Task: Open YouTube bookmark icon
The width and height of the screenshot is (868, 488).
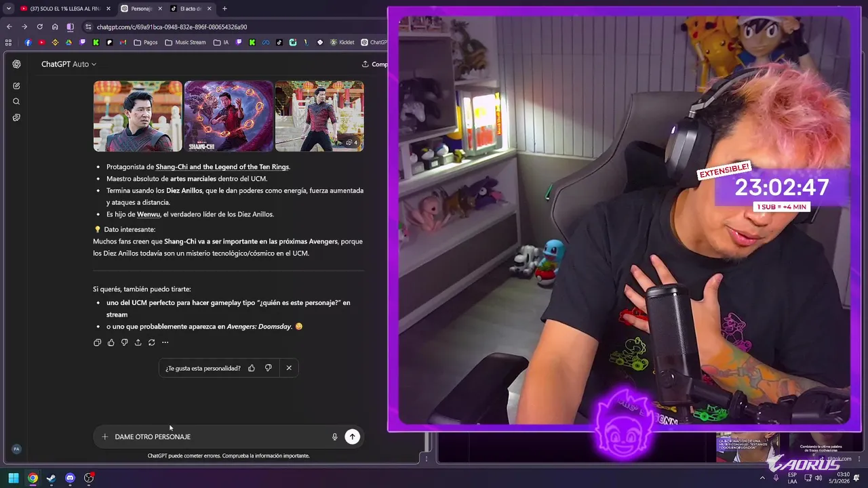Action: pyautogui.click(x=41, y=42)
